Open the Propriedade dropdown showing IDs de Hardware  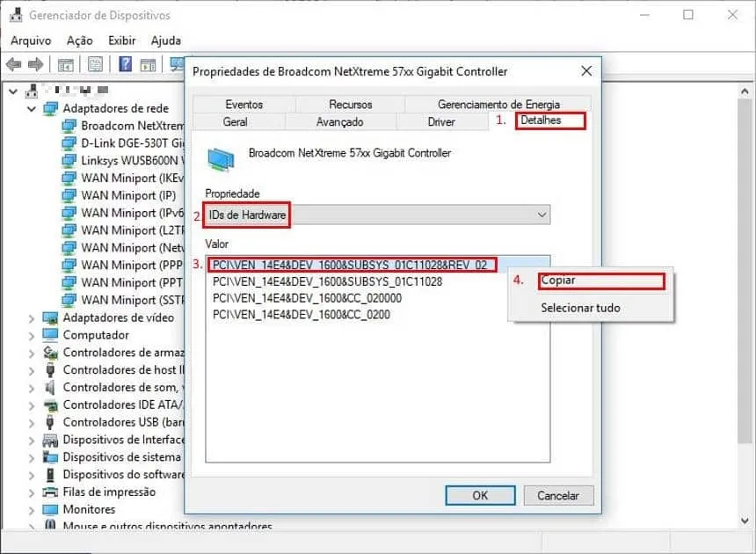click(x=377, y=215)
